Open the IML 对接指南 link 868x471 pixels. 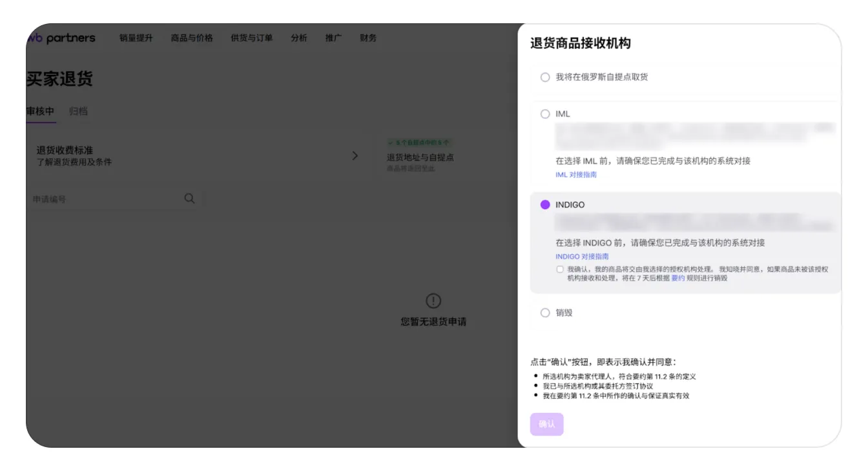click(576, 175)
